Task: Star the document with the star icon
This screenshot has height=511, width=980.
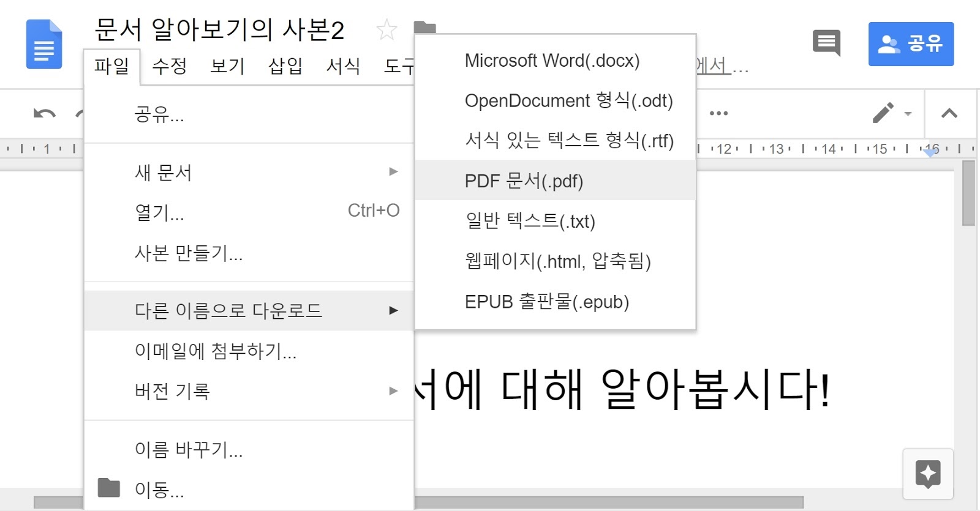Action: [x=386, y=29]
